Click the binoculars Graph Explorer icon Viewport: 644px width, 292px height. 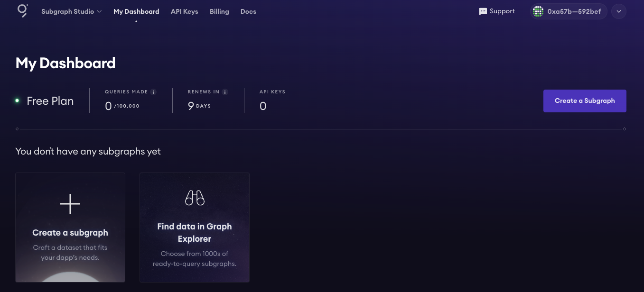tap(195, 198)
